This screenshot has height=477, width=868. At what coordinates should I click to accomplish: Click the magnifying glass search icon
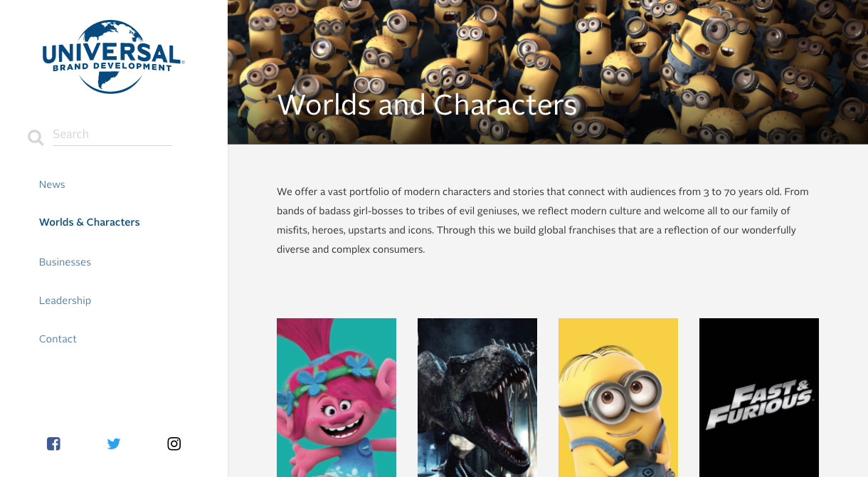pos(36,137)
